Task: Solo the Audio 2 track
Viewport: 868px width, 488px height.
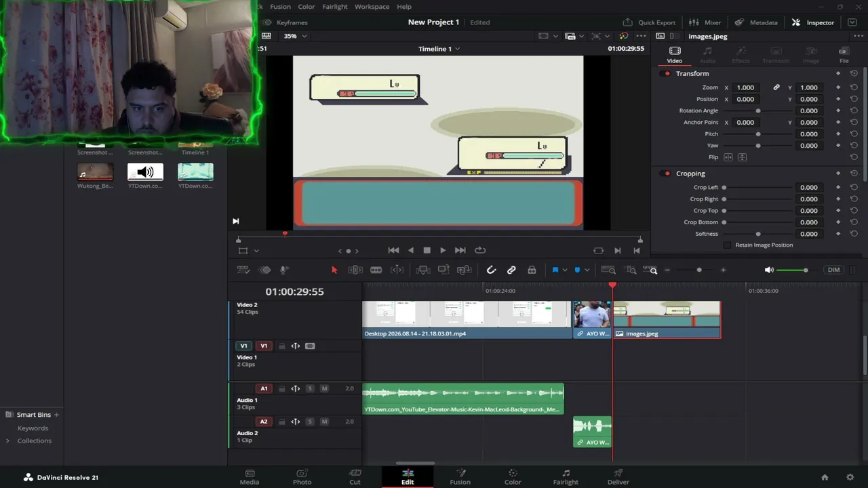Action: click(x=310, y=422)
